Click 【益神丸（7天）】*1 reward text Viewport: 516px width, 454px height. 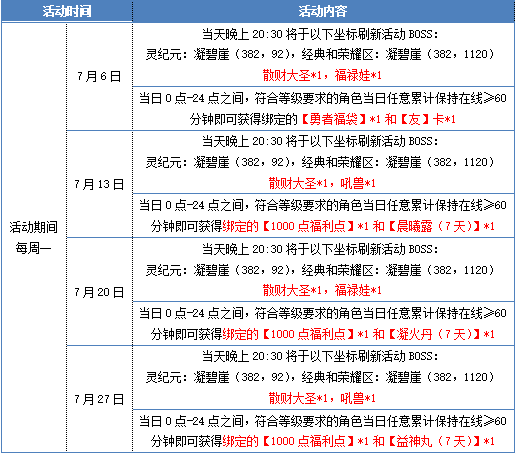[441, 441]
